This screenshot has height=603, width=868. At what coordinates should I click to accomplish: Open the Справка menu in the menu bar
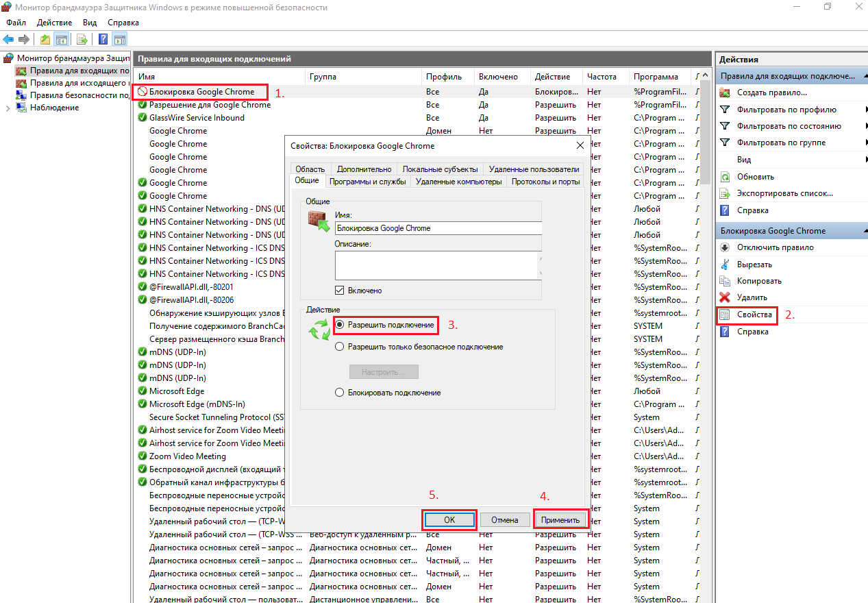123,23
